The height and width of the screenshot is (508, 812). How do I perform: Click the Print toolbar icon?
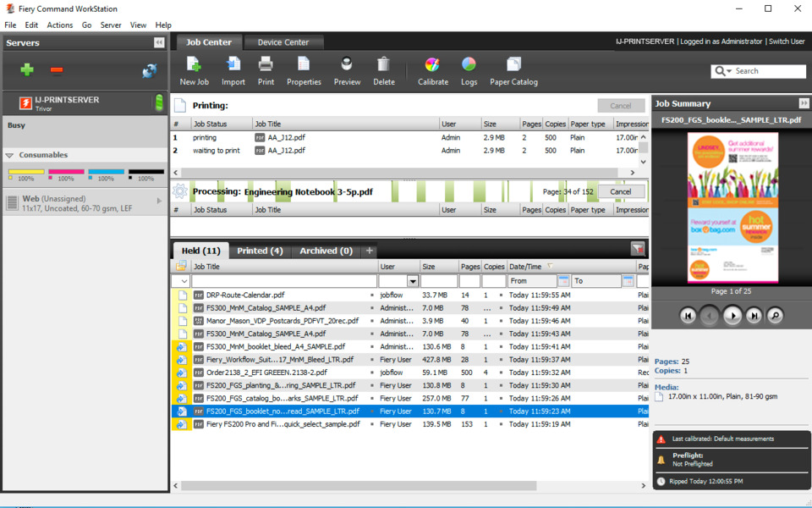pyautogui.click(x=266, y=65)
